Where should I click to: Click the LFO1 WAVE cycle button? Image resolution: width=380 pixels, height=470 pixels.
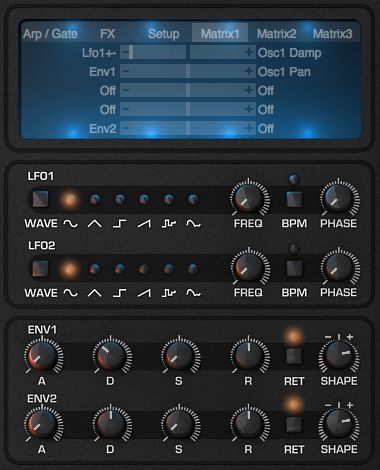tap(41, 199)
